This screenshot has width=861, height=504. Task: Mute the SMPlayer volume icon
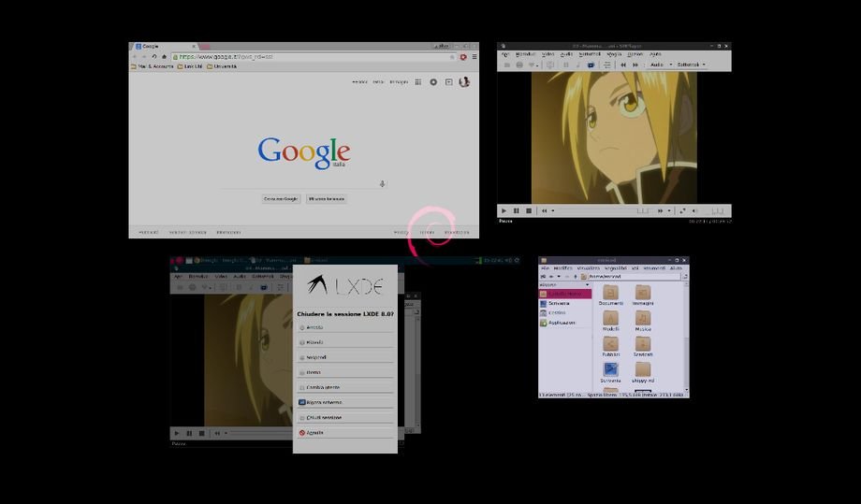pyautogui.click(x=695, y=211)
